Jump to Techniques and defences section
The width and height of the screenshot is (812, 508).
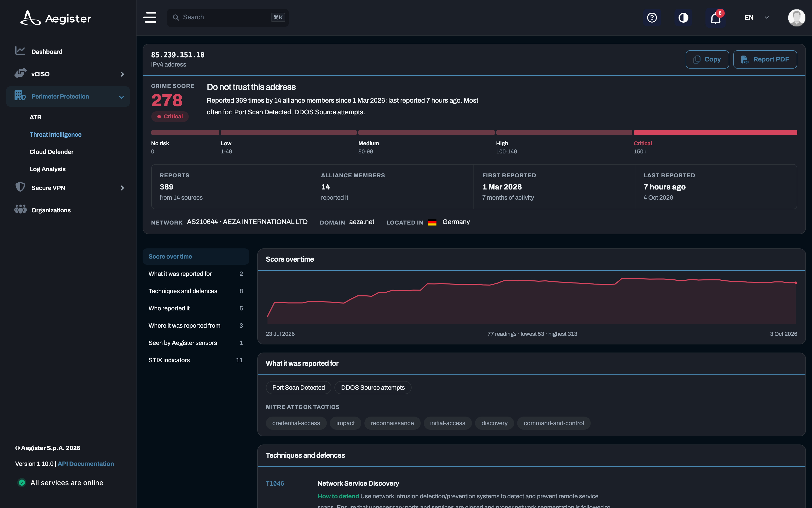point(196,291)
